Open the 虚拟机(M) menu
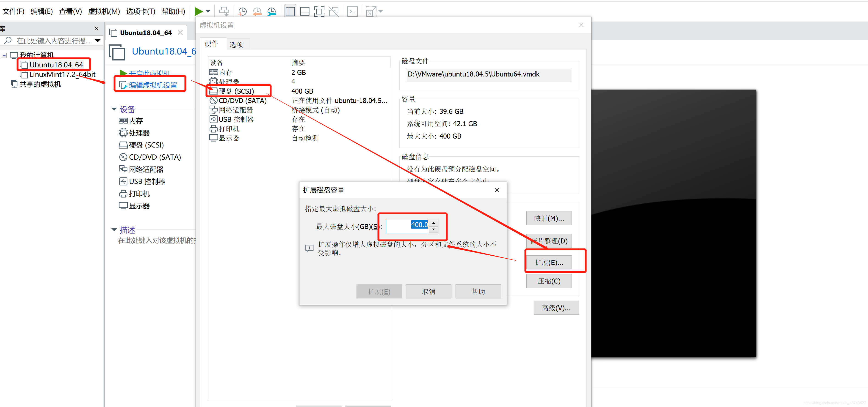The image size is (868, 407). [104, 11]
